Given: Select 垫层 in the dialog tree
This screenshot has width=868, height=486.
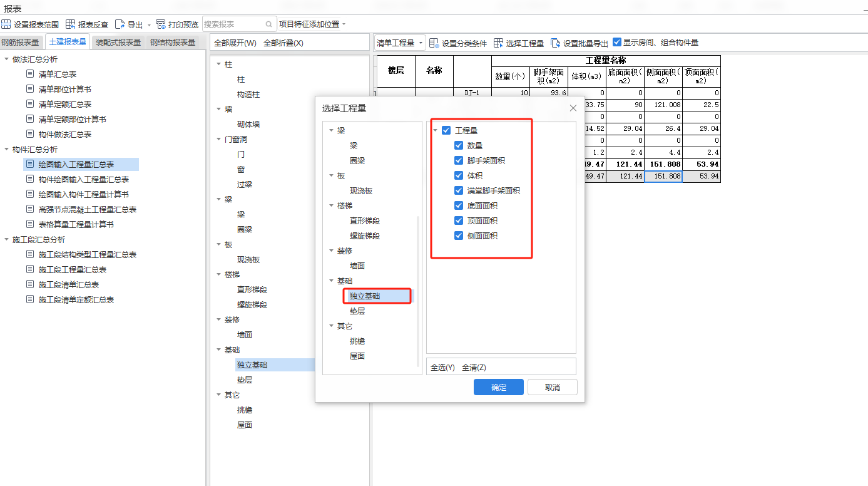Looking at the screenshot, I should (357, 311).
